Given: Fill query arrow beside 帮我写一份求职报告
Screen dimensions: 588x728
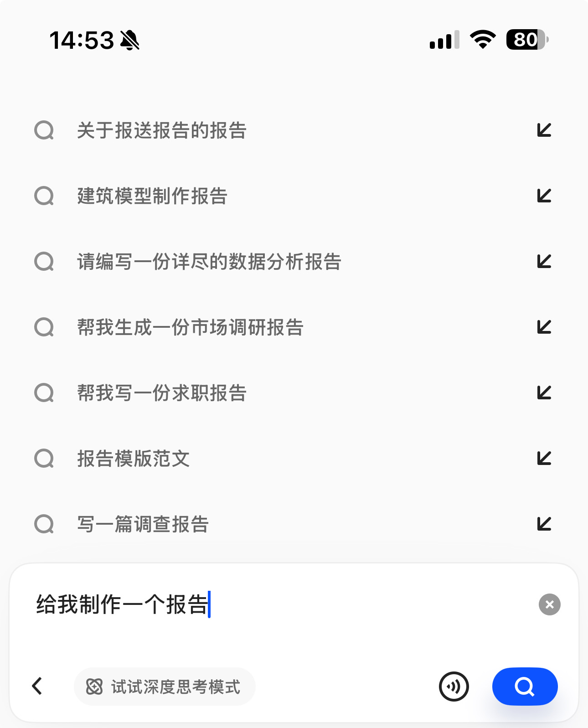Looking at the screenshot, I should point(544,392).
